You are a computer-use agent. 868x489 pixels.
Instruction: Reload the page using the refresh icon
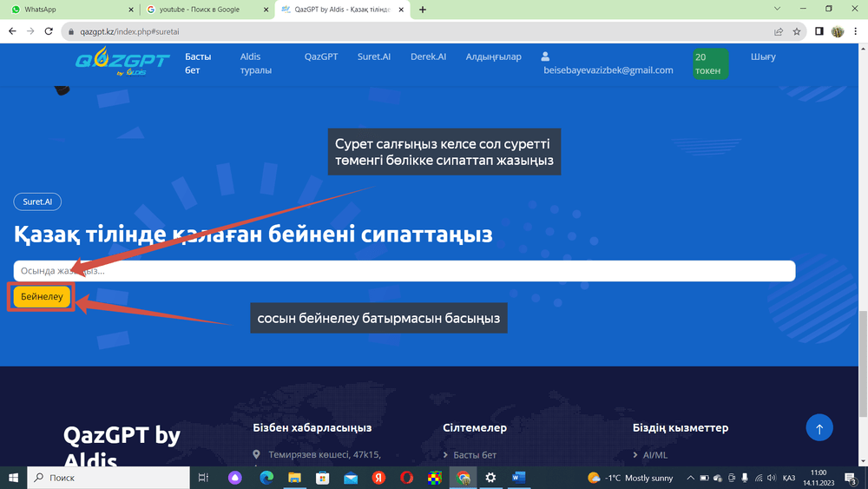[50, 31]
